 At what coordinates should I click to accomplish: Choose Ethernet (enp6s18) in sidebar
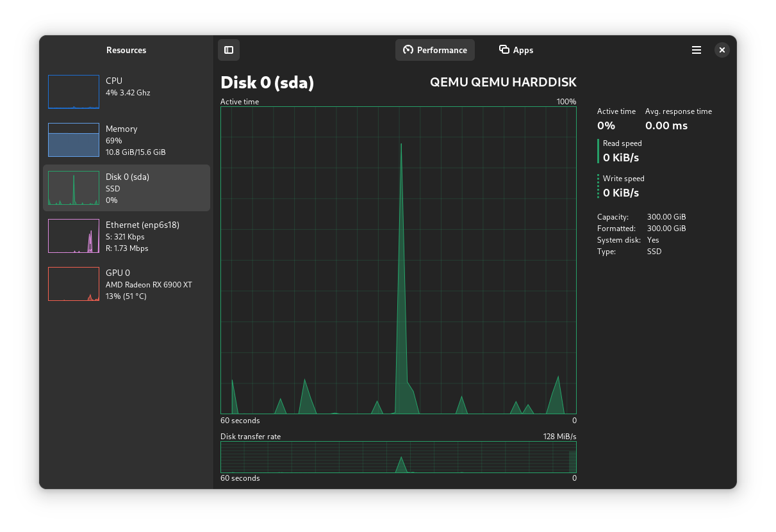click(142, 225)
